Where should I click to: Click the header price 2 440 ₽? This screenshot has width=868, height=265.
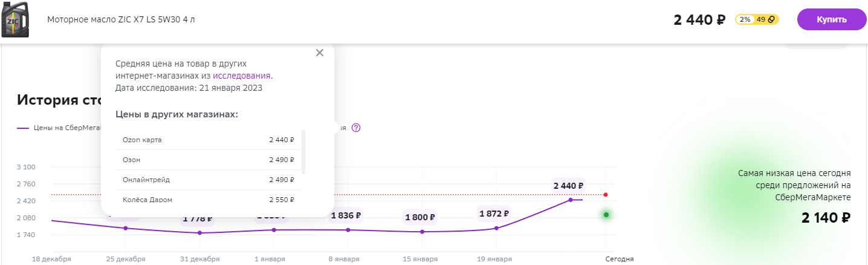[699, 20]
